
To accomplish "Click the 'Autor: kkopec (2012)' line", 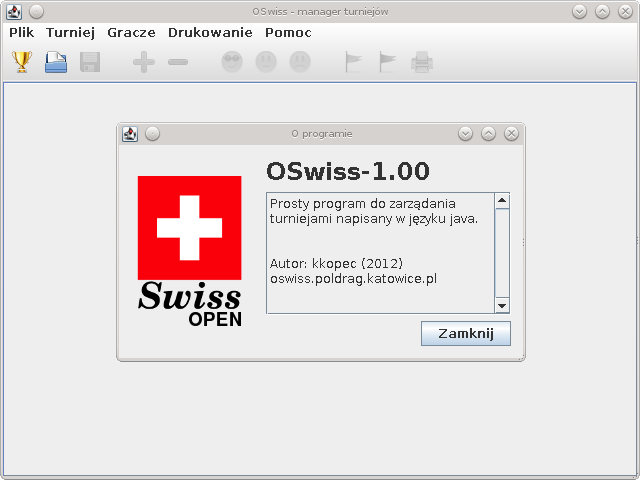I will click(336, 264).
